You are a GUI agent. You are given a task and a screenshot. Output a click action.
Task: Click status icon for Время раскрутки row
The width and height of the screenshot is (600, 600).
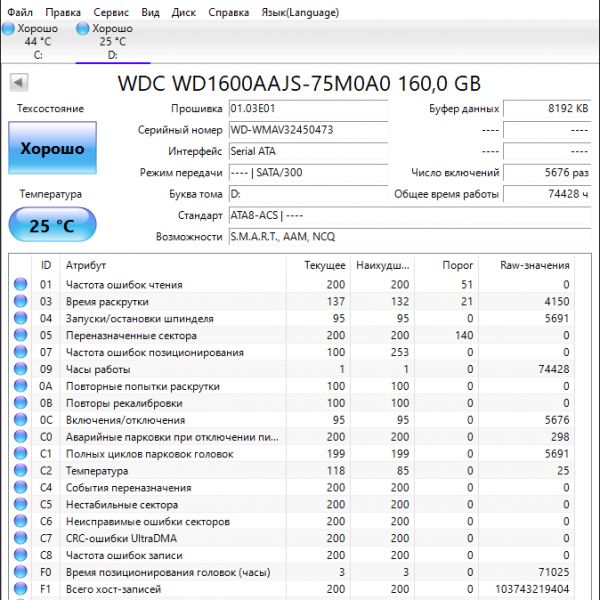21,301
